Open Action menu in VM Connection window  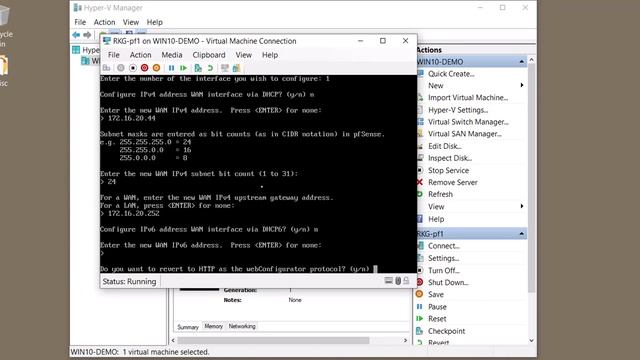coord(140,55)
